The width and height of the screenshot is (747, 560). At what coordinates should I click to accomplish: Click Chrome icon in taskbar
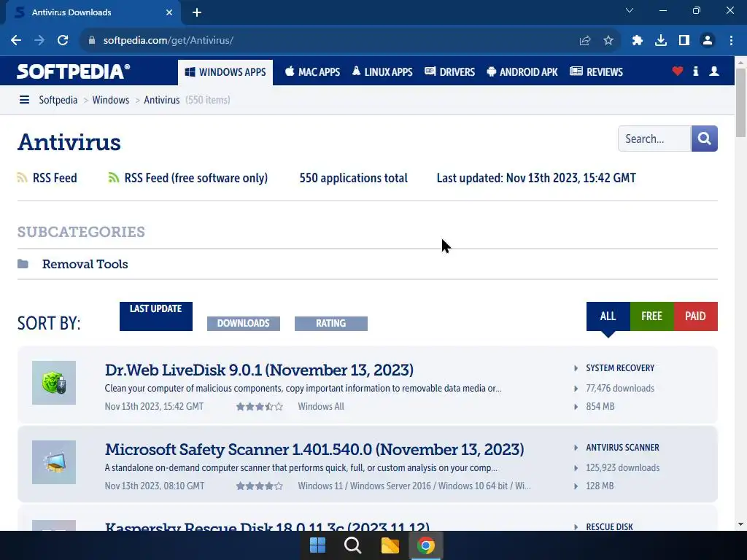[426, 545]
